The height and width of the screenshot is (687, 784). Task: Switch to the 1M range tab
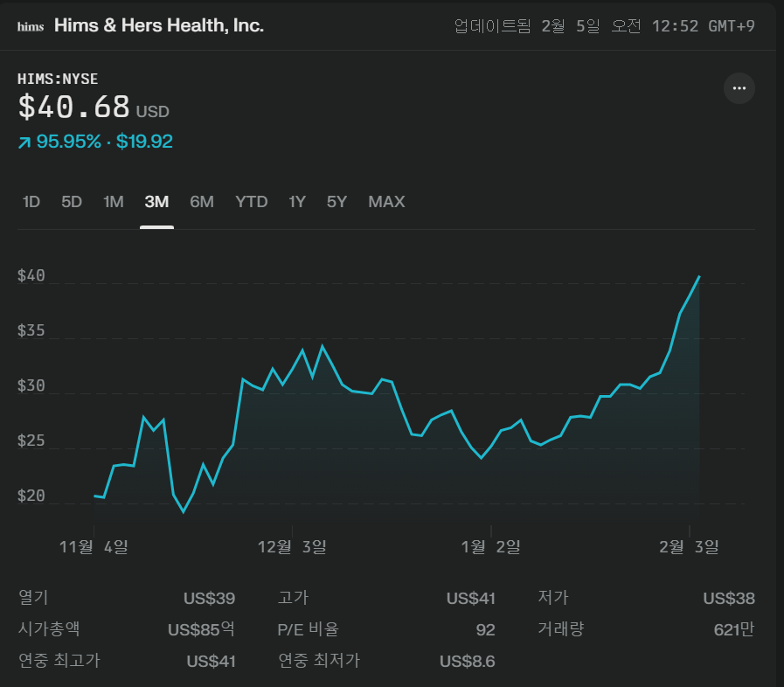coord(114,202)
